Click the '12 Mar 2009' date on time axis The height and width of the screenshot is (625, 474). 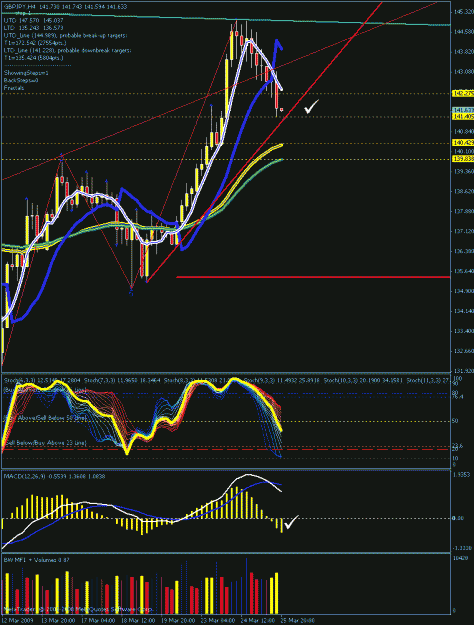point(16,621)
